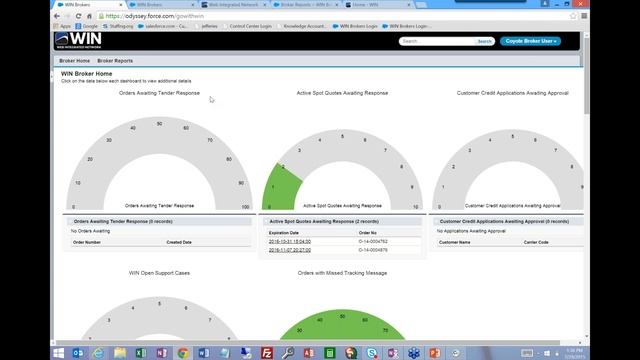Open the Chrome menu icon
The width and height of the screenshot is (640, 360).
click(x=584, y=16)
